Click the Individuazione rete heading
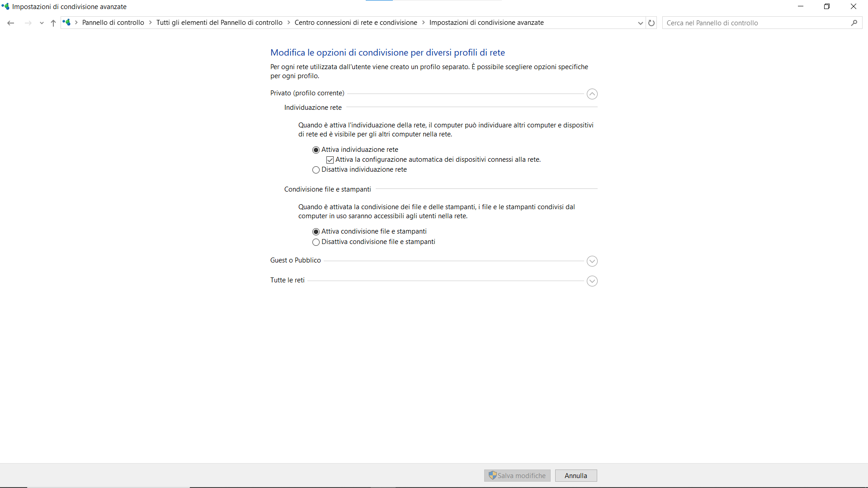Screen dimensions: 868x488 (313, 108)
